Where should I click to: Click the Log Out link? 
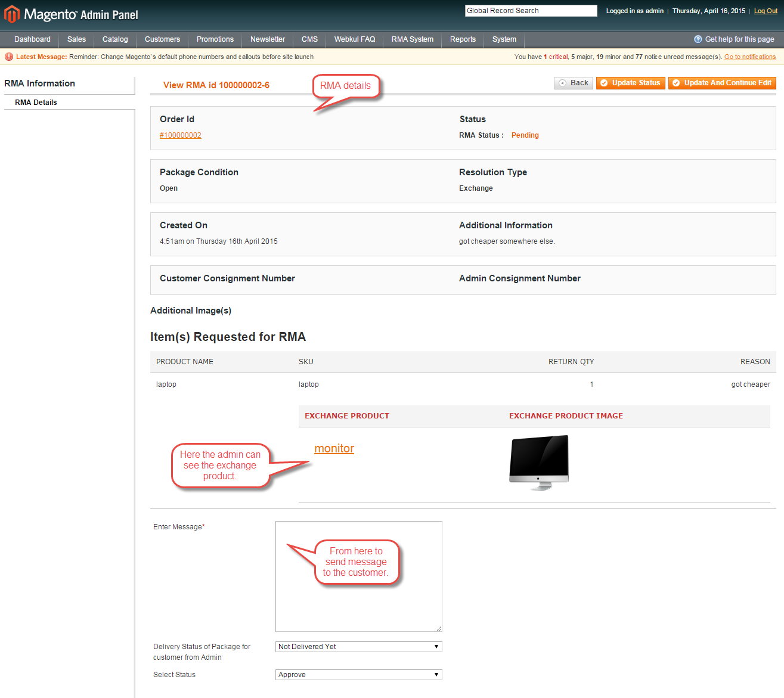click(x=766, y=11)
